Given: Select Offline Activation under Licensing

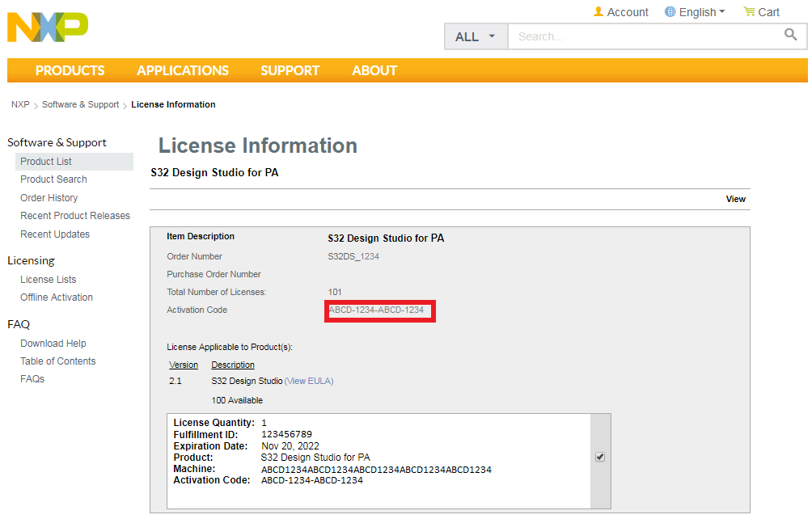Looking at the screenshot, I should point(57,297).
